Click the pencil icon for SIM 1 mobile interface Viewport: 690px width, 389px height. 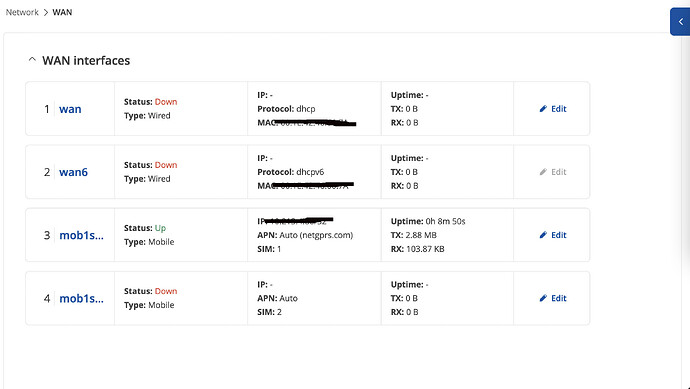coord(543,235)
